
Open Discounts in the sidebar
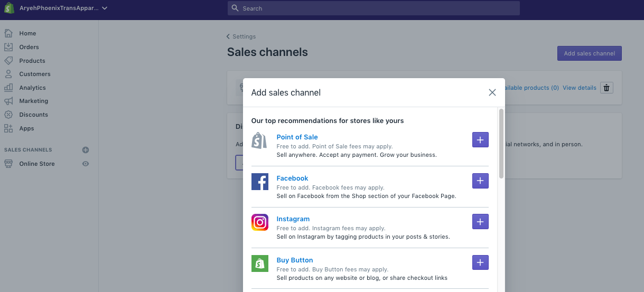[34, 115]
